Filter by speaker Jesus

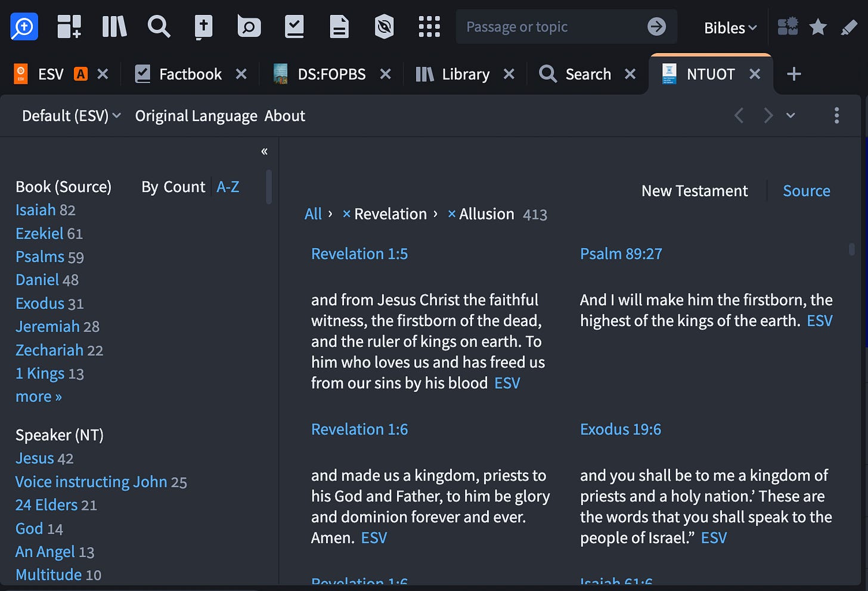click(35, 458)
